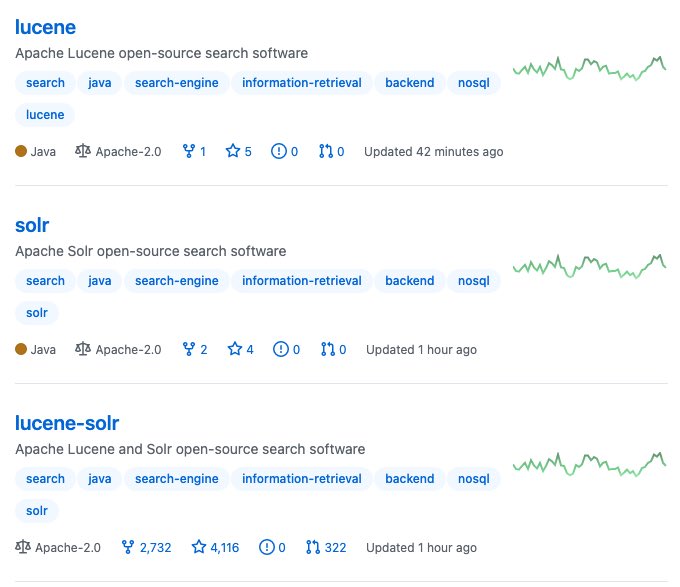Select 'nosql' topic tag under lucene-solr
The image size is (680, 587).
pos(474,479)
